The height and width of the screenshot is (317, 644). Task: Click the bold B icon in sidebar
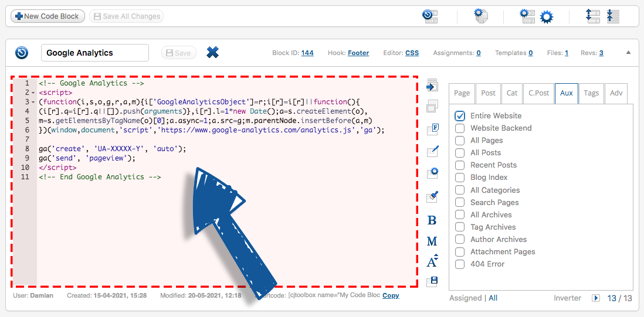[x=432, y=220]
